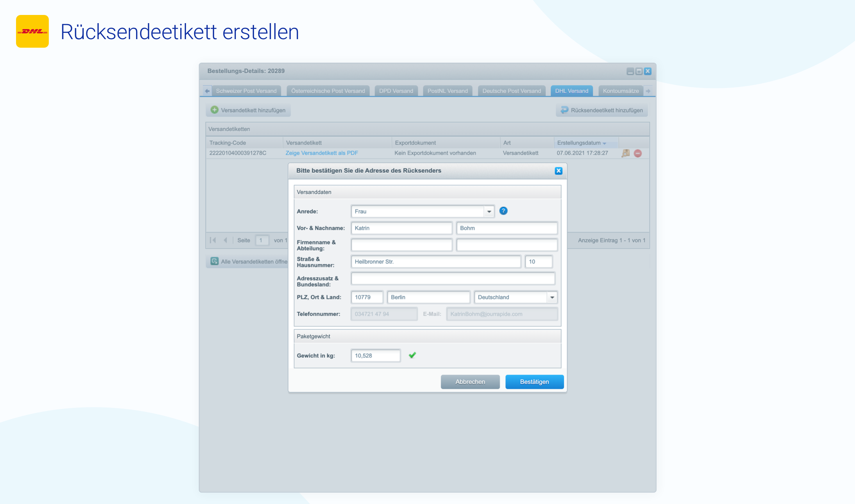Click the first name field Katrin
The image size is (855, 504).
401,228
